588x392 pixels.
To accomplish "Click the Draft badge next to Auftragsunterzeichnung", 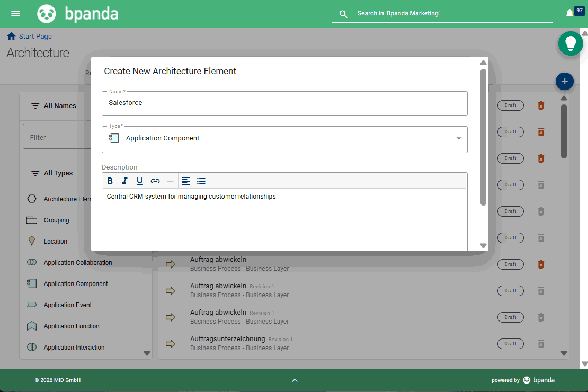I will (x=510, y=343).
